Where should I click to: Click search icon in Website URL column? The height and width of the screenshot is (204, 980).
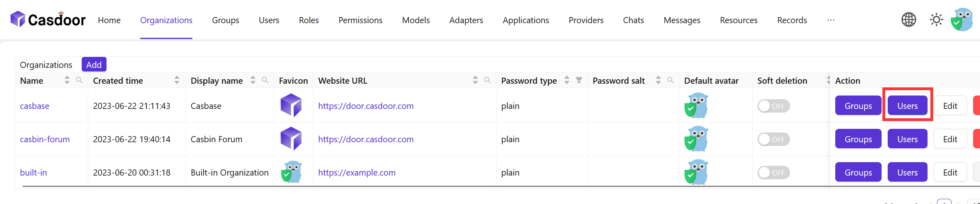(x=488, y=80)
